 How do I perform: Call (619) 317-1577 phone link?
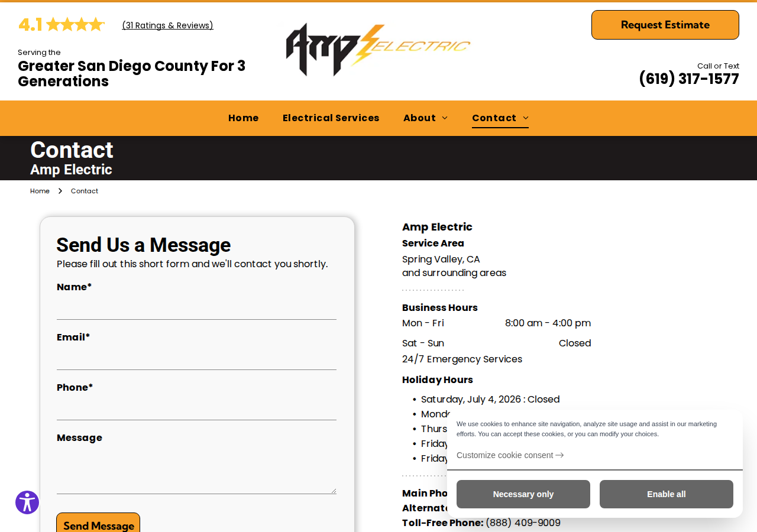click(x=689, y=79)
